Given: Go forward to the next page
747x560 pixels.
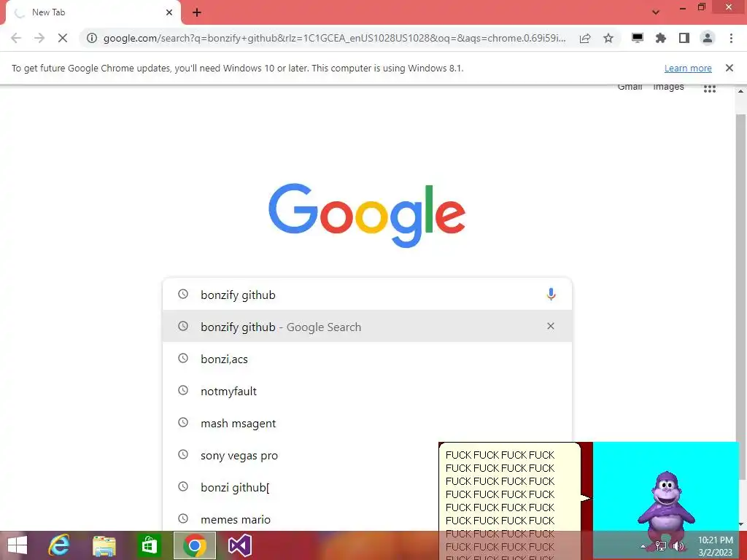Looking at the screenshot, I should coord(39,38).
